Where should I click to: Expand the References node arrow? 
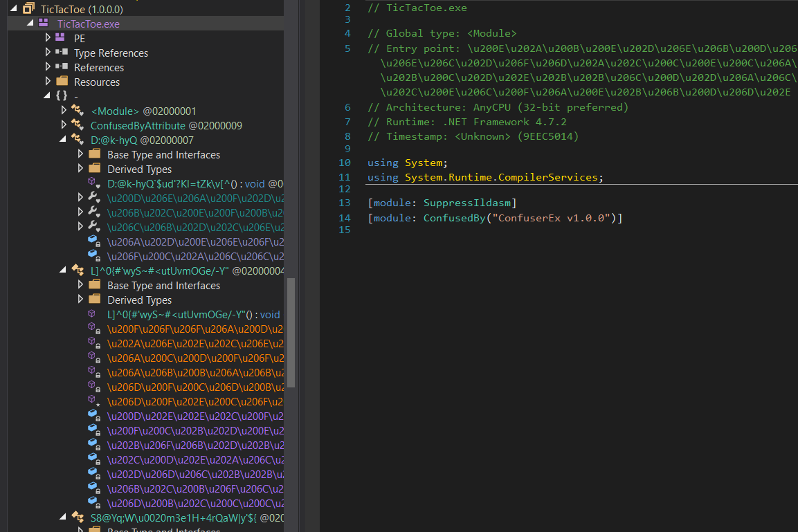48,67
